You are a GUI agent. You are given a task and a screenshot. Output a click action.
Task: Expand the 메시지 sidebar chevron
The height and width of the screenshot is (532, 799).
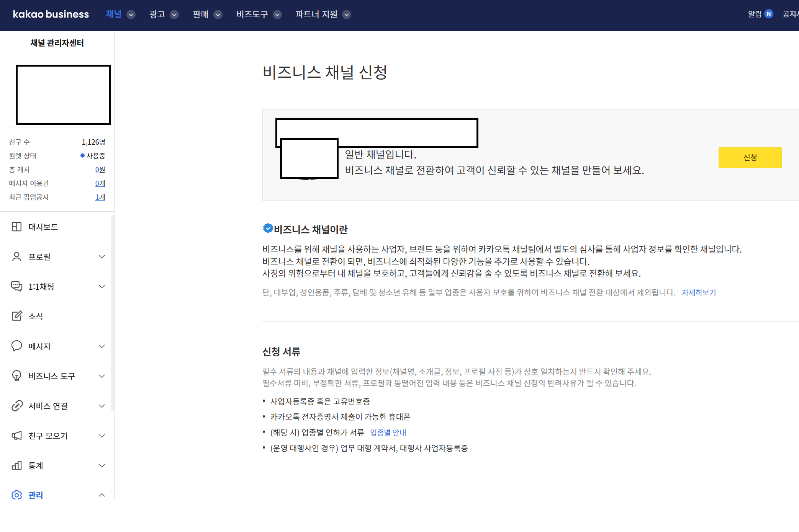pos(102,346)
